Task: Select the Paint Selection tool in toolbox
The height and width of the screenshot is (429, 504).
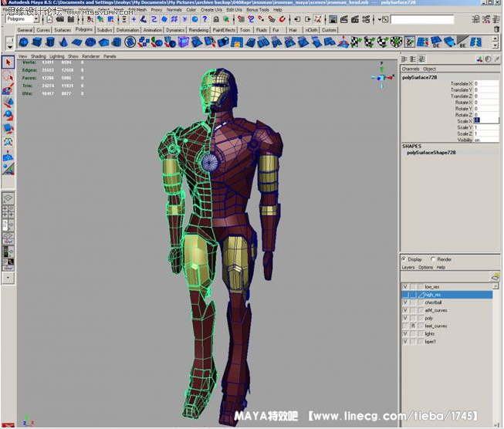Action: pos(8,89)
